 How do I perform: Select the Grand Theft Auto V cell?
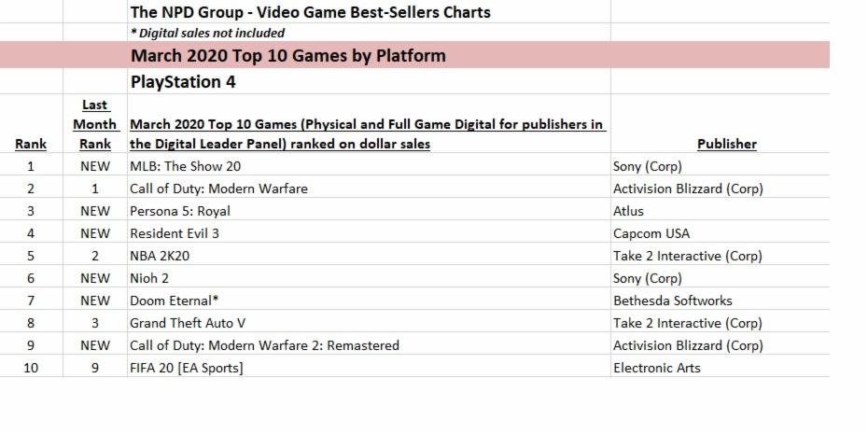(182, 323)
